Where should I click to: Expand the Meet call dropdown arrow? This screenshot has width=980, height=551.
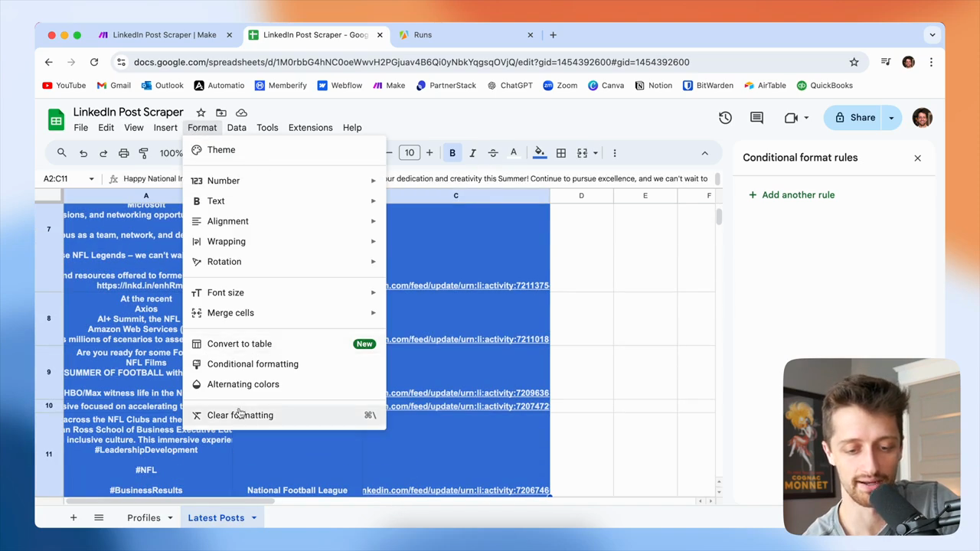806,118
